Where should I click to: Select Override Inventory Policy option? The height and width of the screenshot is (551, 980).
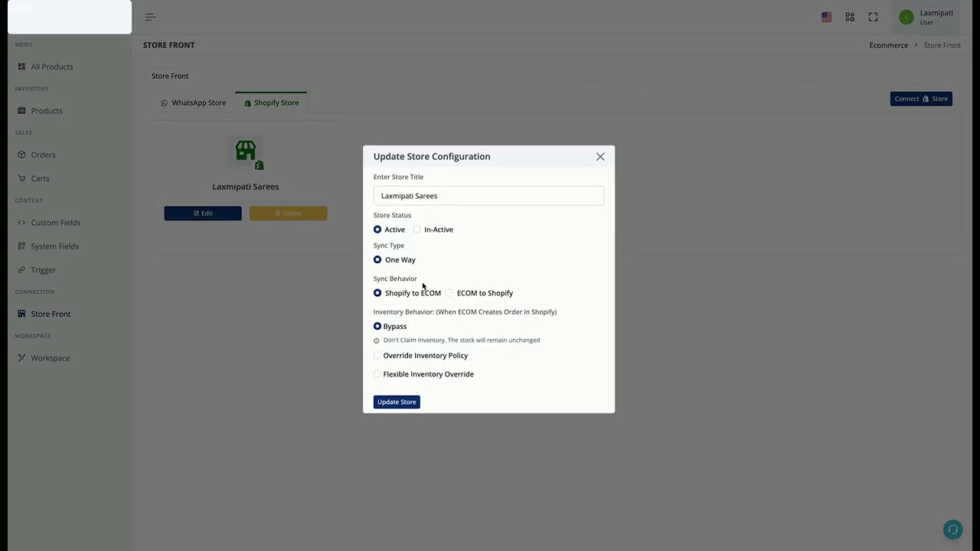pos(377,356)
